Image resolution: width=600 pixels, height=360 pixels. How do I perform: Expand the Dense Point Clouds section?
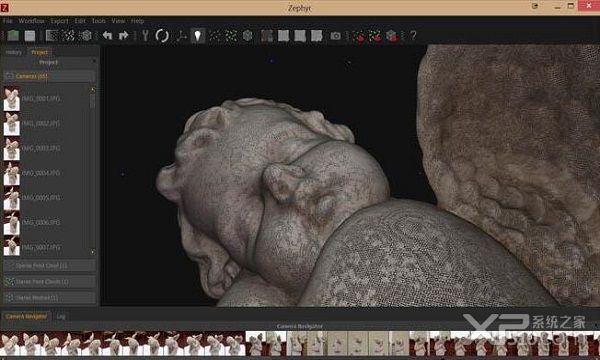tap(49, 282)
